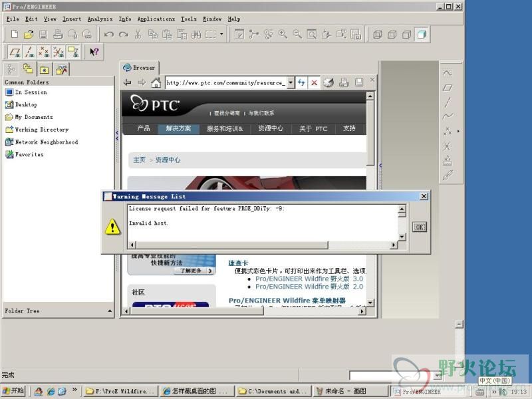Select the Shading display icon
Viewport: 532px width, 399px height.
pos(422,35)
